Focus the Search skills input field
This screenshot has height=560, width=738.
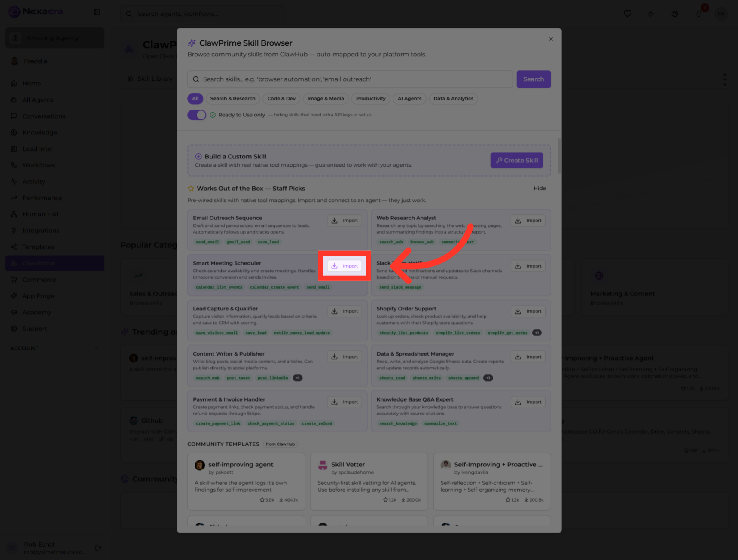[x=350, y=79]
